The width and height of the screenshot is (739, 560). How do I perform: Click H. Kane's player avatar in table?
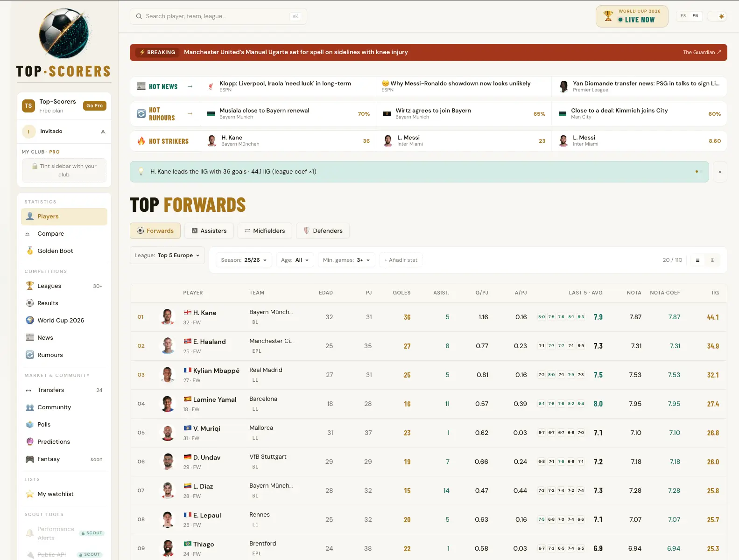(168, 317)
